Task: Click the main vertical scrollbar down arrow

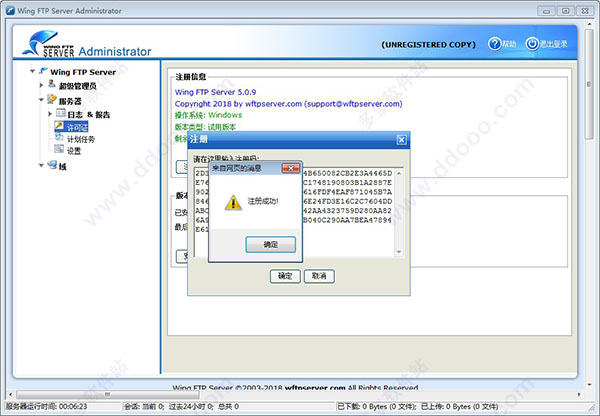Action: pyautogui.click(x=589, y=385)
